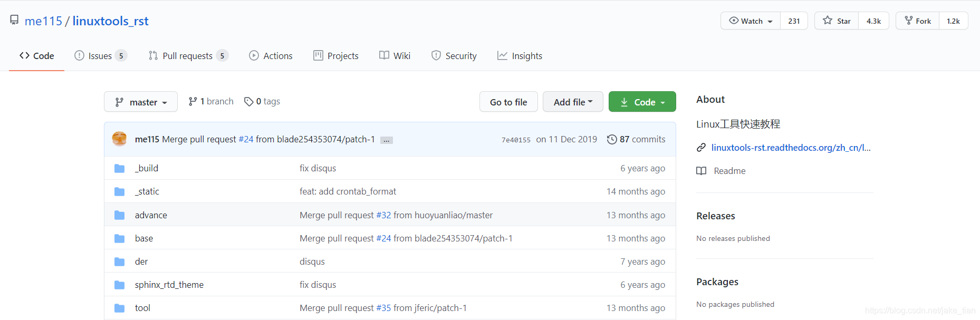View the 4.3k stargazers count

point(873,21)
